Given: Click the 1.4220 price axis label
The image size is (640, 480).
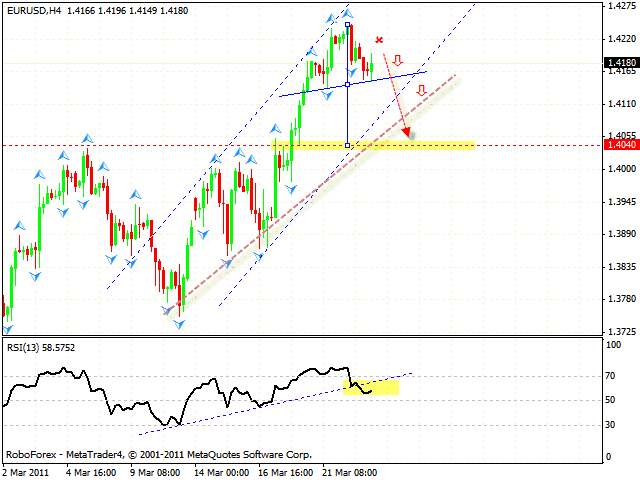Looking at the screenshot, I should 622,39.
